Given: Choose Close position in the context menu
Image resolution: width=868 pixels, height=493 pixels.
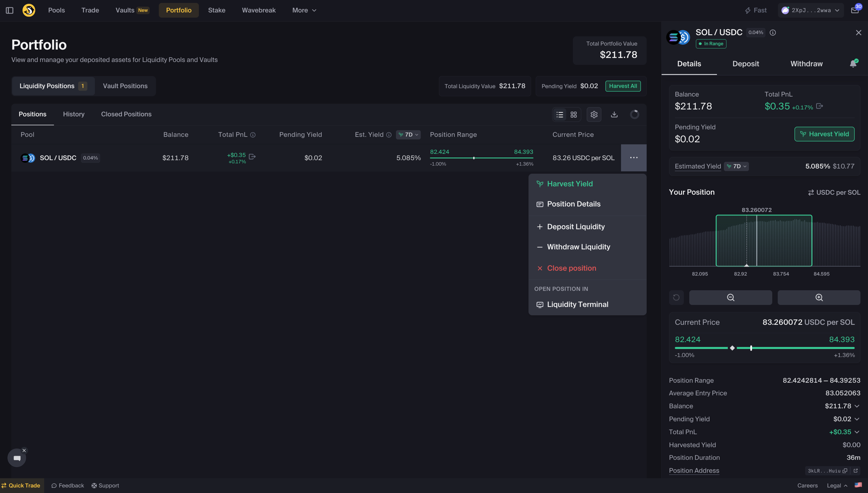Looking at the screenshot, I should pyautogui.click(x=588, y=268).
